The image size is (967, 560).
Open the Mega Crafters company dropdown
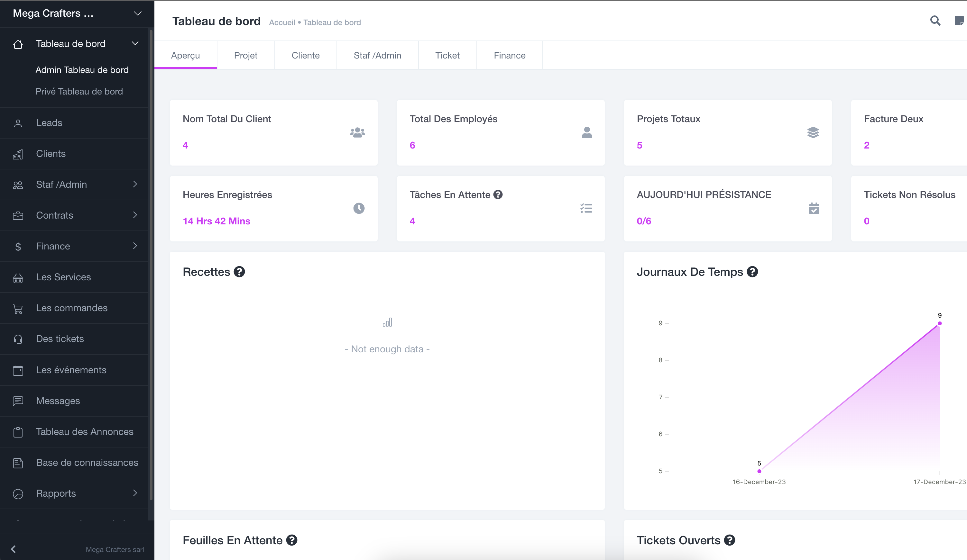[x=137, y=14]
